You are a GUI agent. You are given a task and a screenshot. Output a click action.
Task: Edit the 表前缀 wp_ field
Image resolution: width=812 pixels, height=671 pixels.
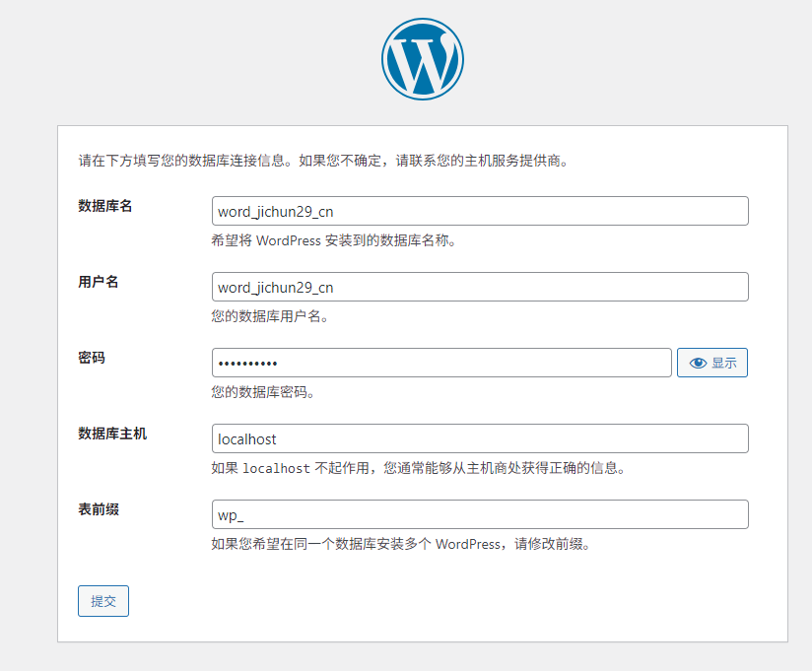coord(480,514)
